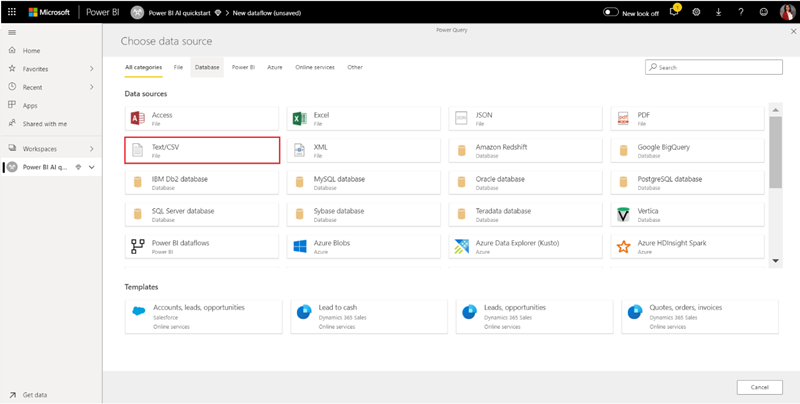800x404 pixels.
Task: Choose the Excel data source tile
Action: coord(364,118)
